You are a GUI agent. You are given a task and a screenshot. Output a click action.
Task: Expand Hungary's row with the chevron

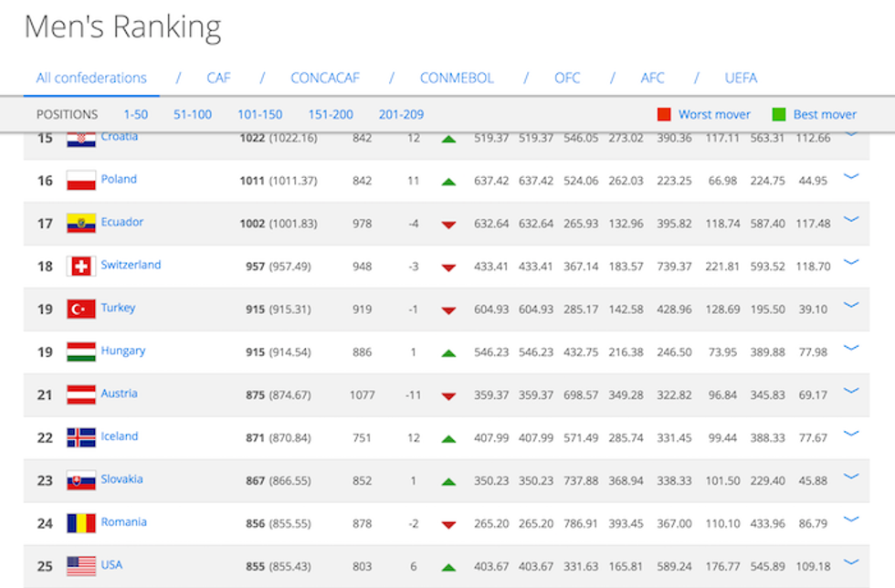(851, 348)
